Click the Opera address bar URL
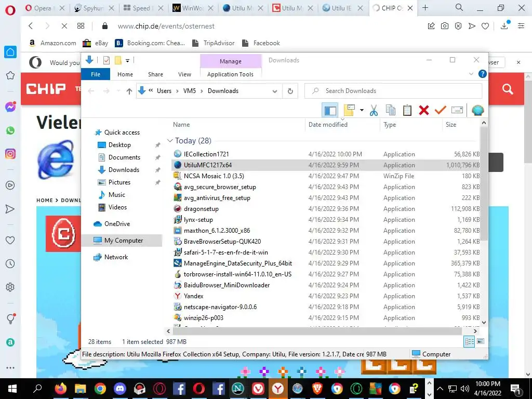 [166, 26]
